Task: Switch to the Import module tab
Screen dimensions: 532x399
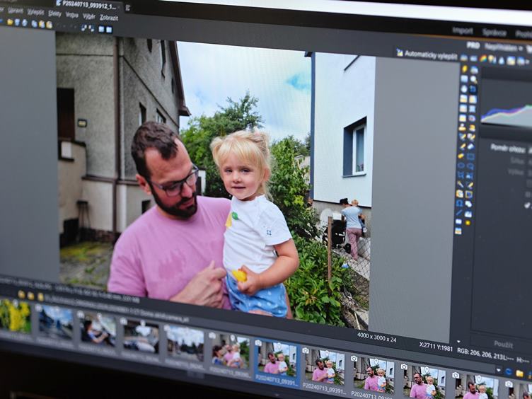Action: (462, 31)
